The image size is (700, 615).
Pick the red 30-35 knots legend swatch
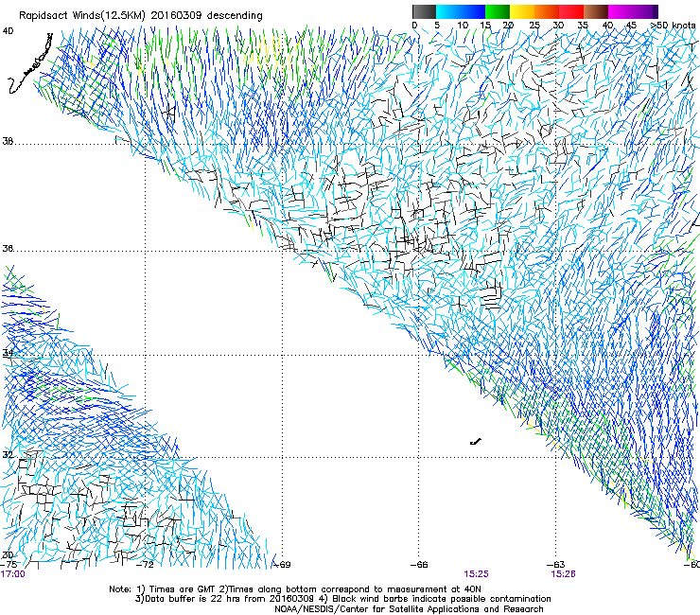pyautogui.click(x=571, y=11)
